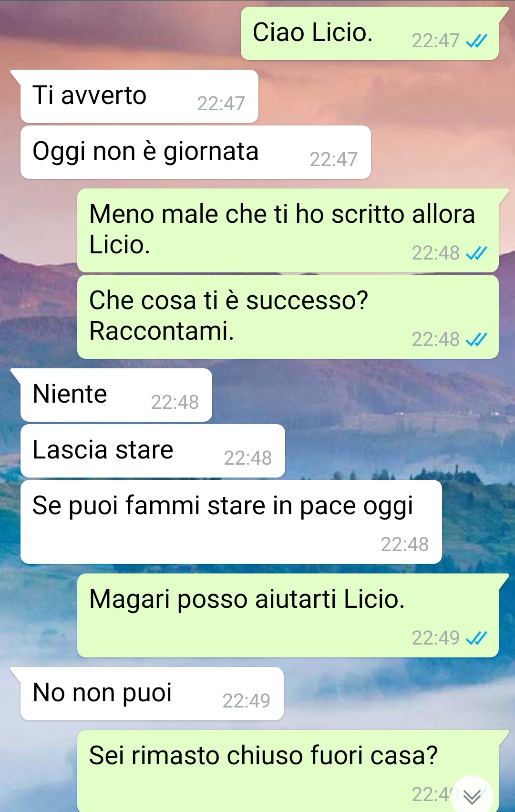This screenshot has width=515, height=812.
Task: Tap the 22:48 timestamp on 'Niente'
Action: click(175, 402)
